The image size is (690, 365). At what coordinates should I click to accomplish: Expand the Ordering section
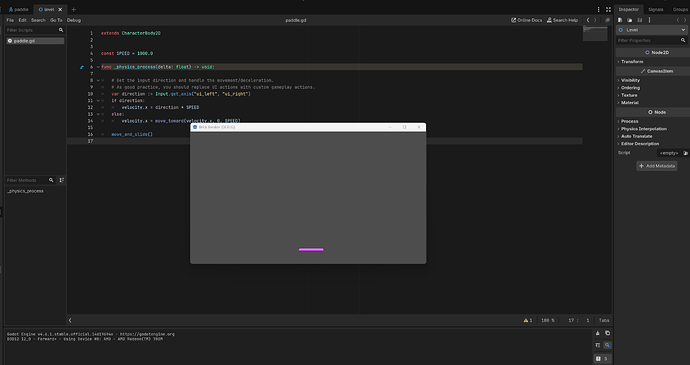(630, 88)
